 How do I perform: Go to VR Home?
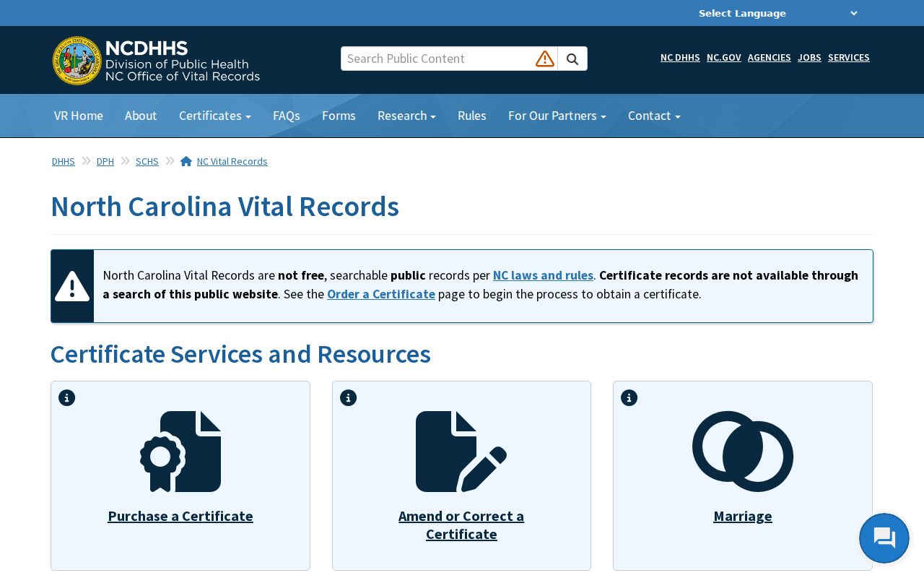click(x=79, y=116)
